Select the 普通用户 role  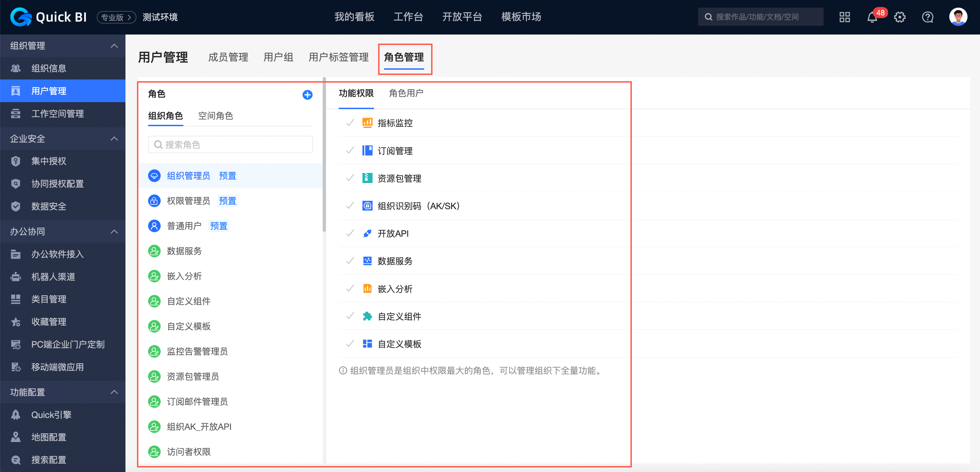click(231, 226)
